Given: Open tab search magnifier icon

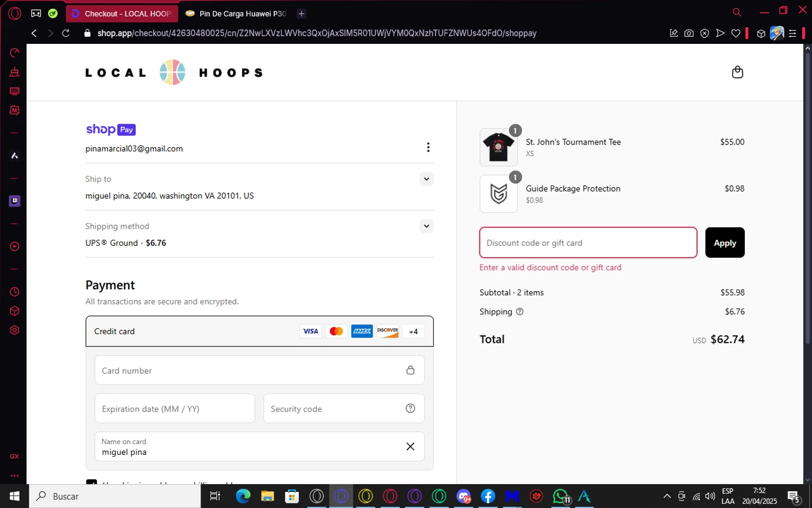Looking at the screenshot, I should 737,12.
